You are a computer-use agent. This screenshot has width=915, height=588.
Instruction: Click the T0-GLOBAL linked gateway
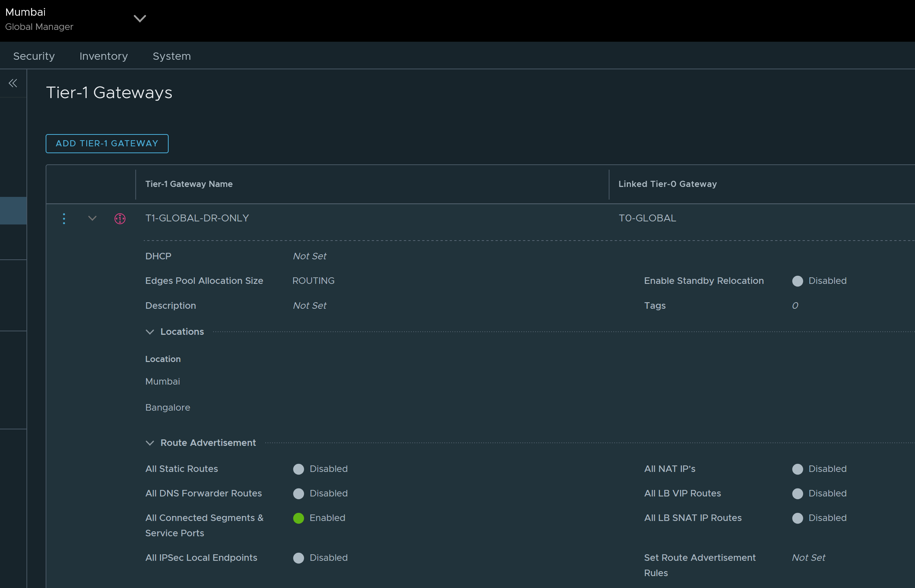647,218
